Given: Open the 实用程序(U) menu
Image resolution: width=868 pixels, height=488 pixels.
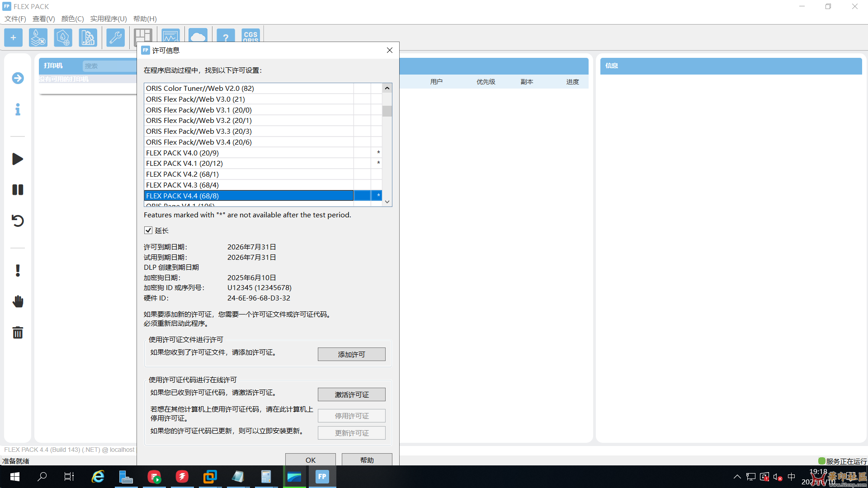Looking at the screenshot, I should [108, 19].
